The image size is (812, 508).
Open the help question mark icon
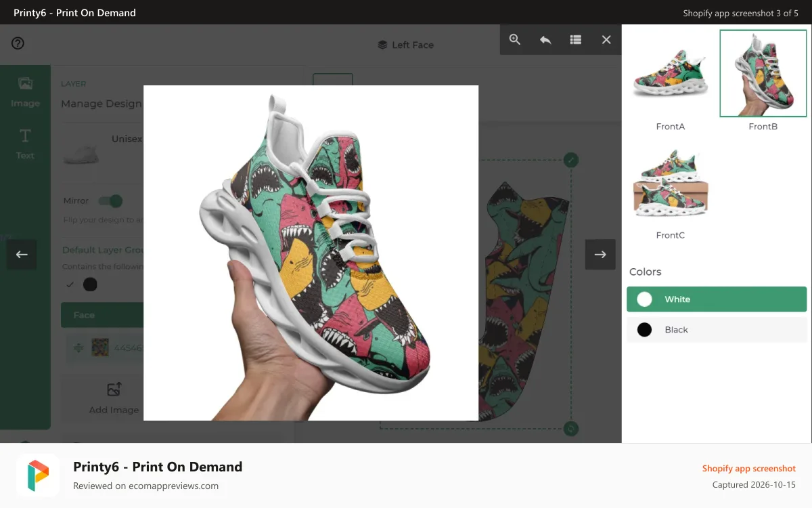(18, 43)
